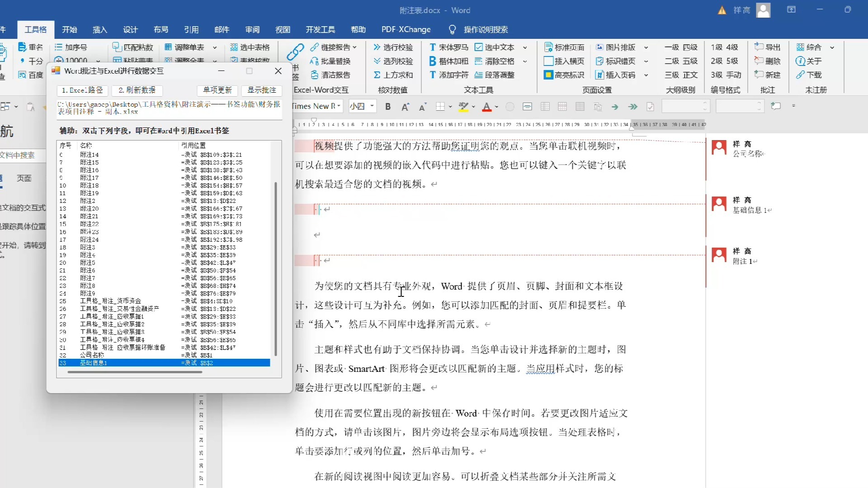The image size is (868, 488).
Task: Expand the 综合 dropdown in ribbon
Action: coord(832,47)
